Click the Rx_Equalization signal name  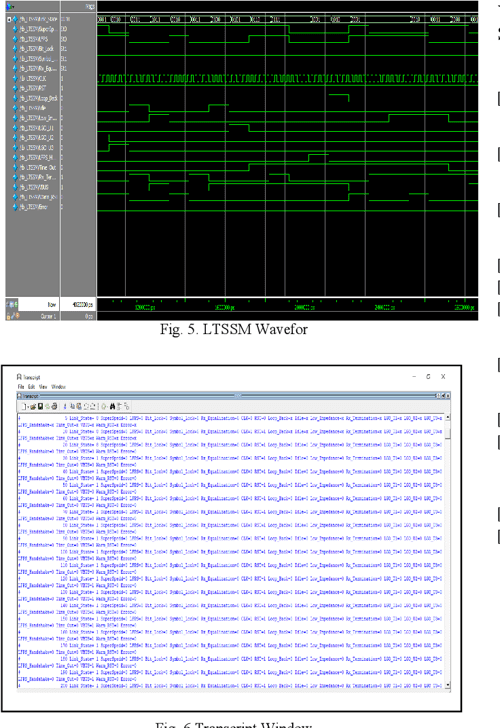point(38,69)
